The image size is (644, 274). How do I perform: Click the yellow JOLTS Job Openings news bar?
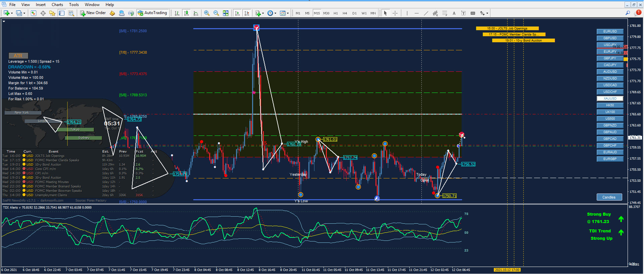click(x=507, y=29)
